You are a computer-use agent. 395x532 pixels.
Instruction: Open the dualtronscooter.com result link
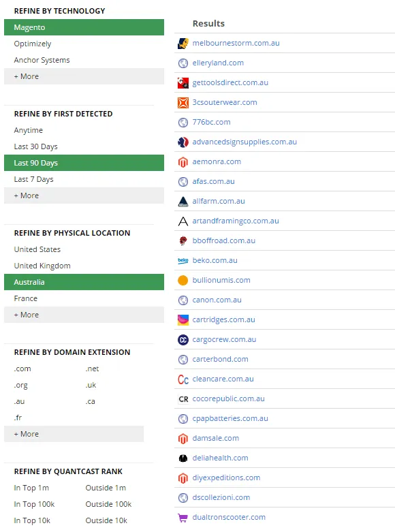229,517
